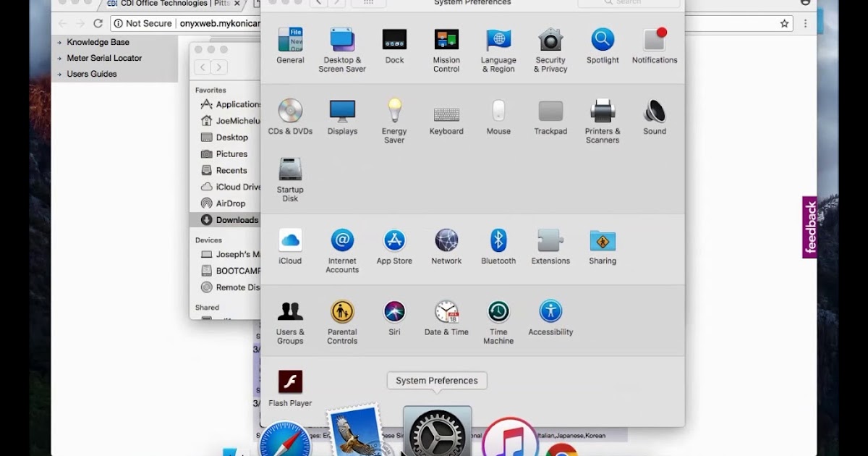This screenshot has width=868, height=456.
Task: Open Extensions preferences
Action: click(550, 246)
